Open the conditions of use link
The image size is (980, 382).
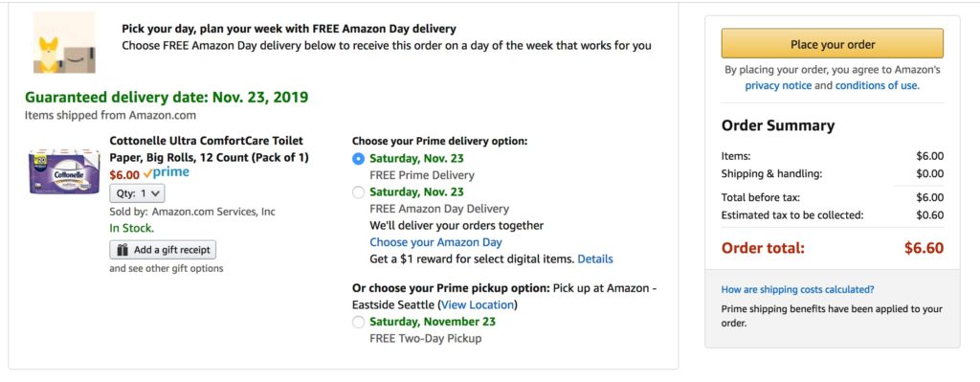point(877,85)
